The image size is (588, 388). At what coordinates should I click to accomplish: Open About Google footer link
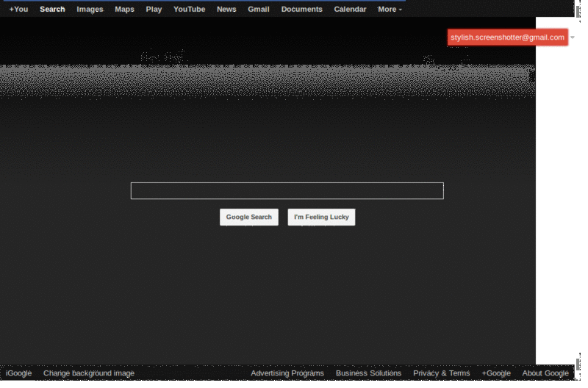pos(545,373)
